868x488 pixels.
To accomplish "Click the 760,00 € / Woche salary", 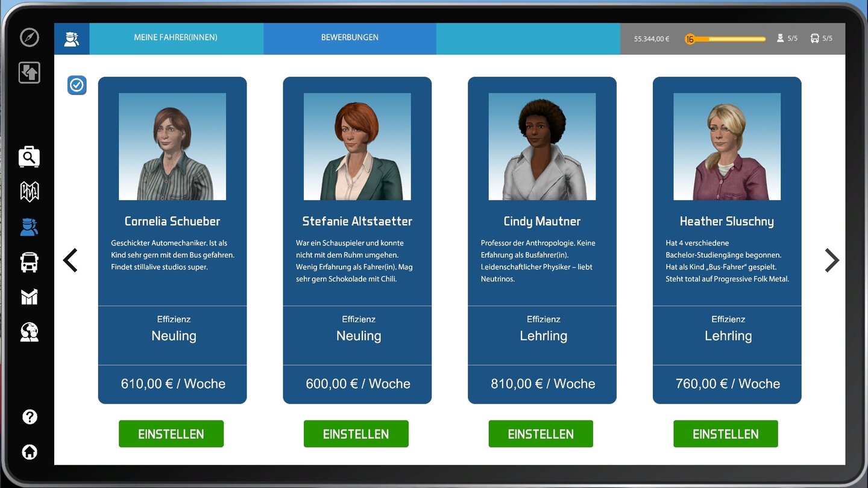I will pyautogui.click(x=728, y=384).
